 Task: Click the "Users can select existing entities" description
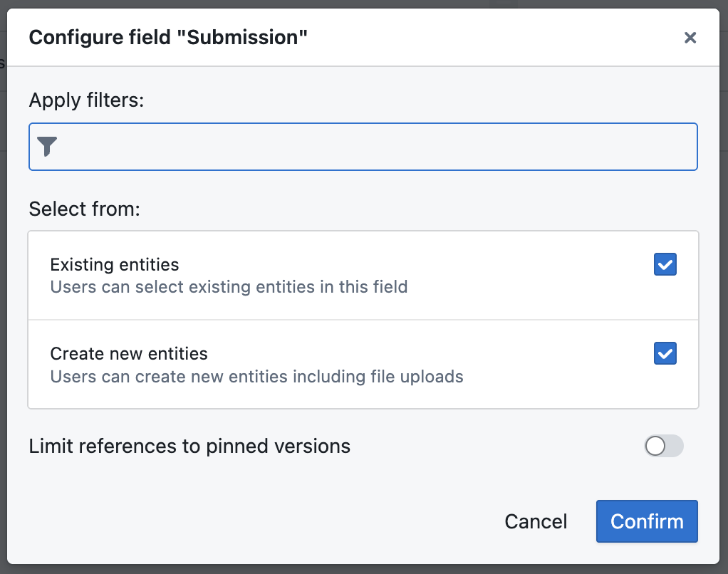point(229,288)
